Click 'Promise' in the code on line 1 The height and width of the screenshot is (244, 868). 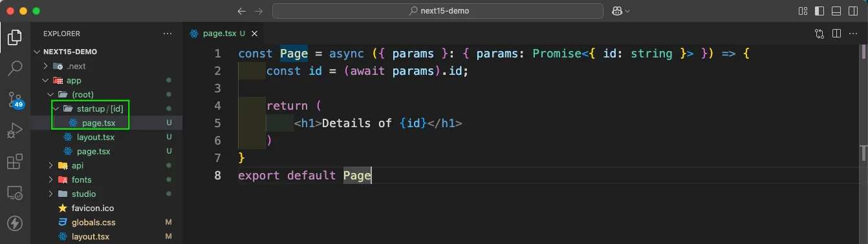[558, 54]
